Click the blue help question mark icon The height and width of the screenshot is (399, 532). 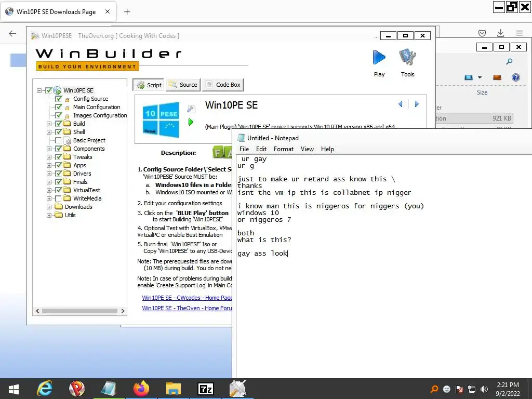tap(516, 77)
